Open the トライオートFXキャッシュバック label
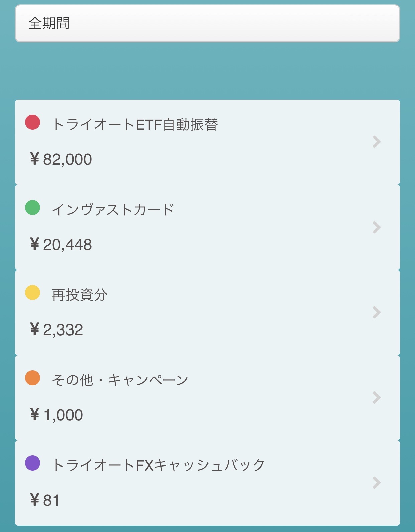The image size is (415, 532). (159, 465)
